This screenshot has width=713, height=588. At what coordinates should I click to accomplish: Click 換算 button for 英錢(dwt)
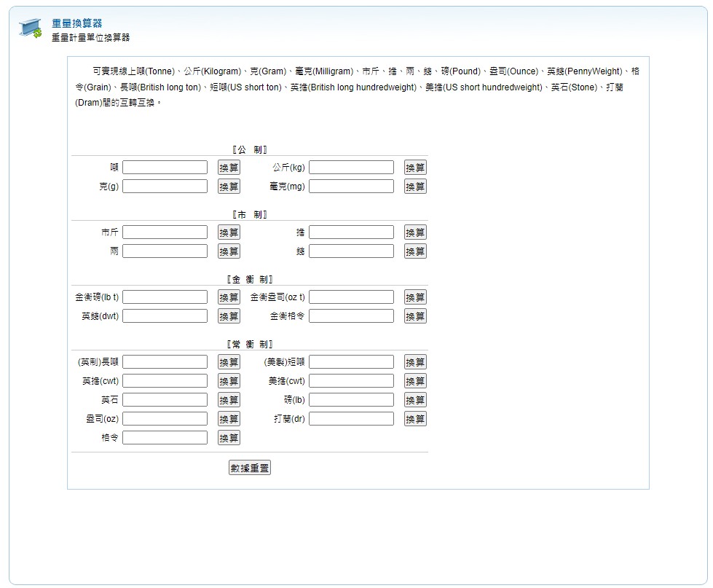point(229,316)
